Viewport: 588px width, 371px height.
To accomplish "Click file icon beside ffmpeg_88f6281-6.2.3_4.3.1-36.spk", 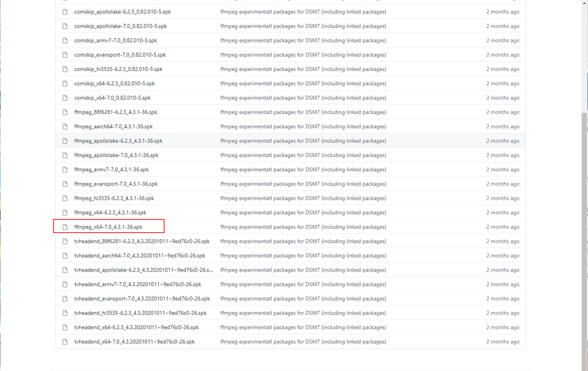I will pos(65,112).
